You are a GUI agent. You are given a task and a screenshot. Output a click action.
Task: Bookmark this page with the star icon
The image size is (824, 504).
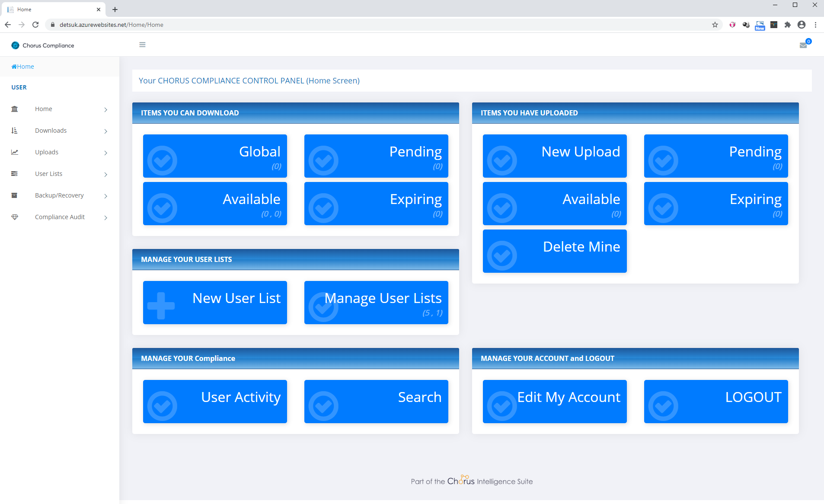point(715,25)
